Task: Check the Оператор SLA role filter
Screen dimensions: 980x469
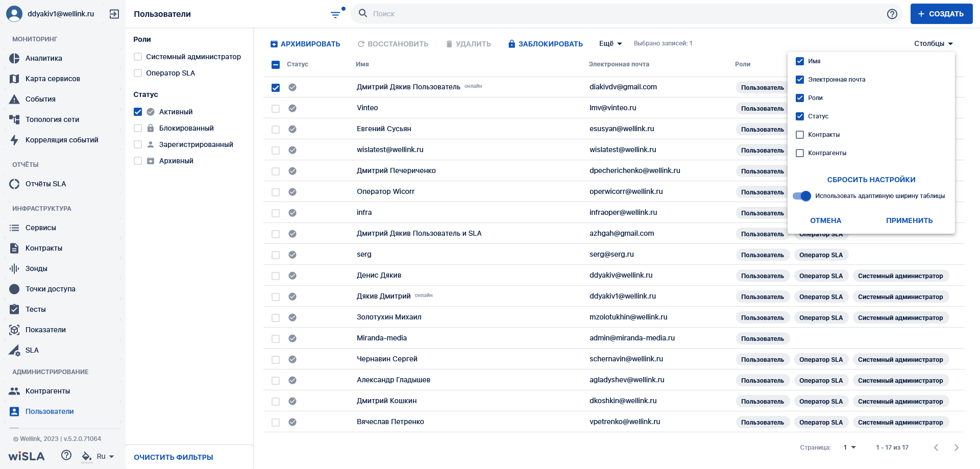Action: pyautogui.click(x=138, y=73)
